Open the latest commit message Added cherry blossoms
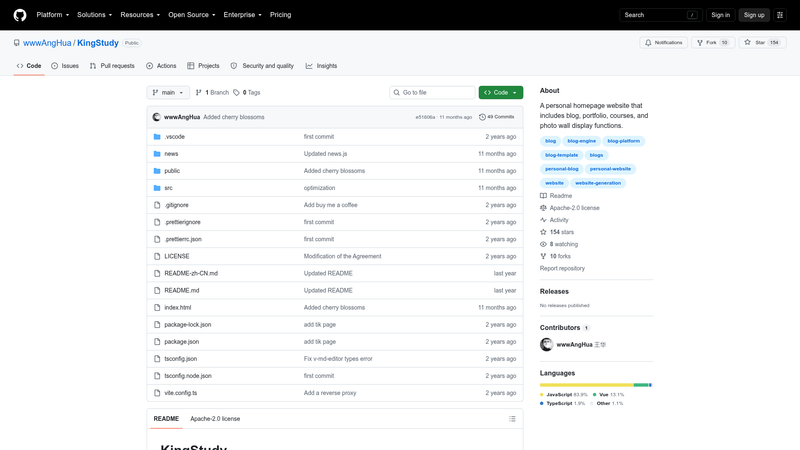This screenshot has width=800, height=450. pos(234,117)
